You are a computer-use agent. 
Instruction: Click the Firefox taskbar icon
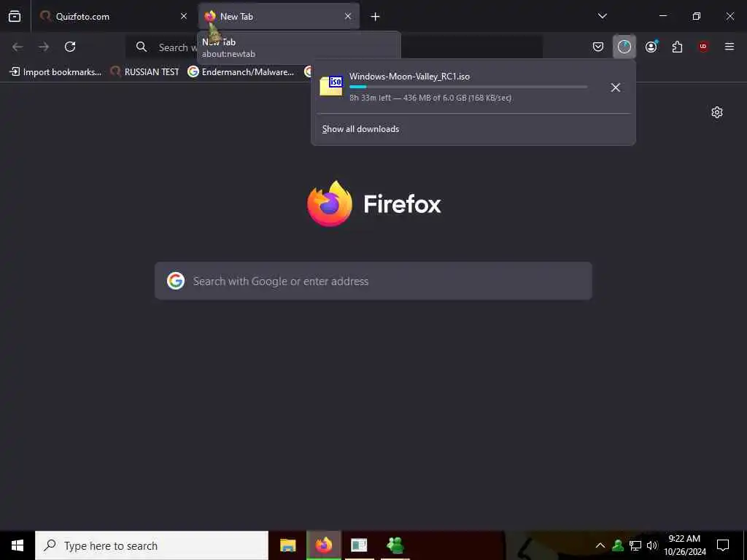(x=323, y=545)
